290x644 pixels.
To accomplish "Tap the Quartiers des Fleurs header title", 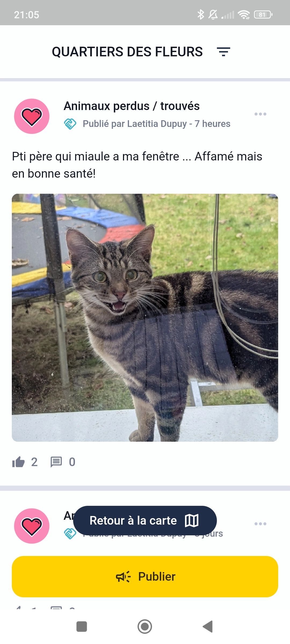I will coord(127,52).
